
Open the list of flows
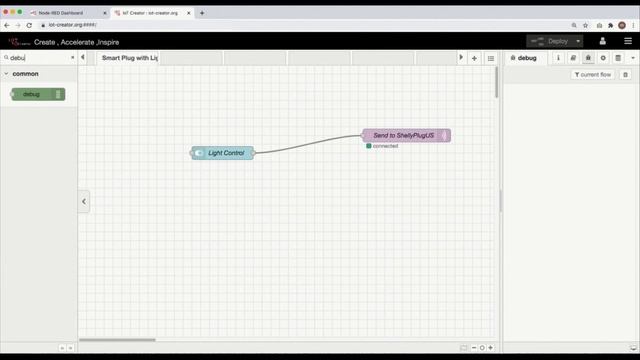coord(491,58)
